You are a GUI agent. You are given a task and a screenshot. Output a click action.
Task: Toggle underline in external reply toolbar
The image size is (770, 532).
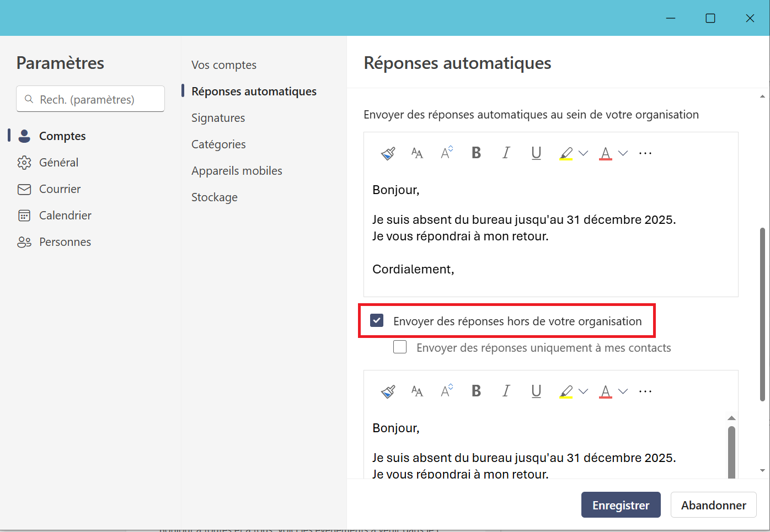click(x=536, y=391)
